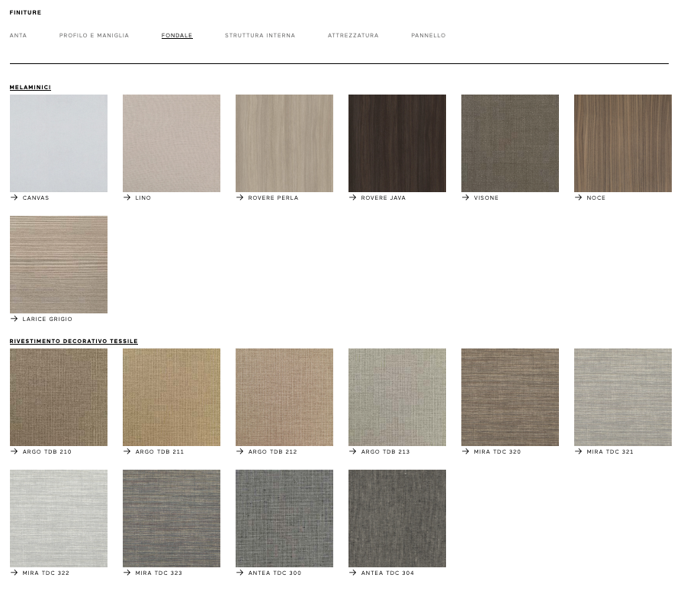Click the arrow icon beside Mira TDC 320
The width and height of the screenshot is (700, 610).
click(x=465, y=451)
